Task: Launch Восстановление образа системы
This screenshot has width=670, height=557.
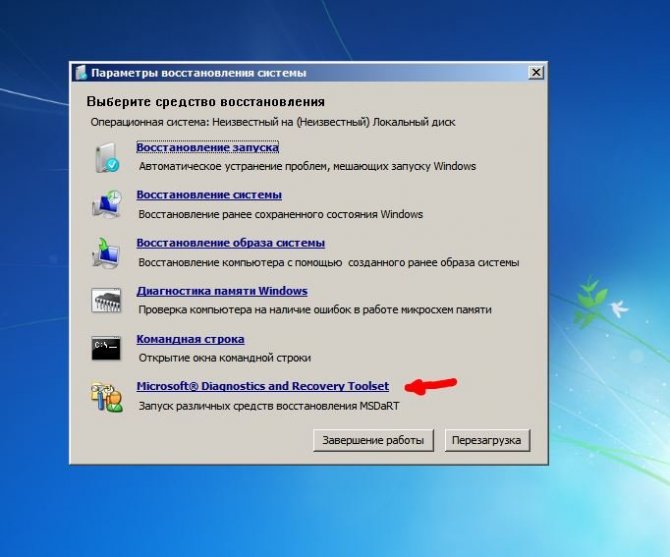Action: 230,243
